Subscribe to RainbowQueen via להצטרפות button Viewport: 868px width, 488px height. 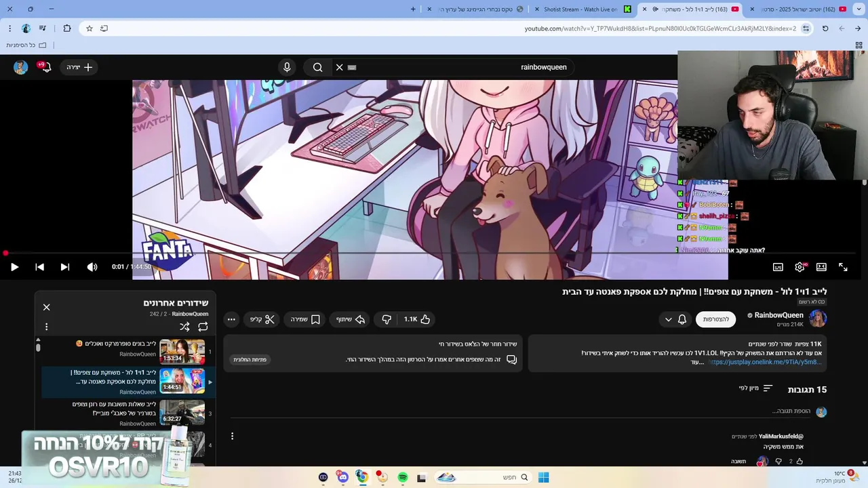[x=716, y=319]
